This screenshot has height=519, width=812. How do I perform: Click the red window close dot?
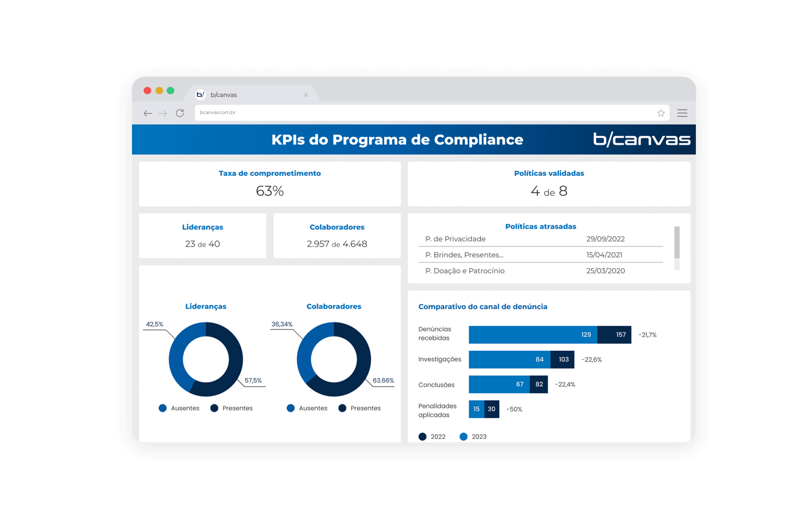click(x=147, y=90)
